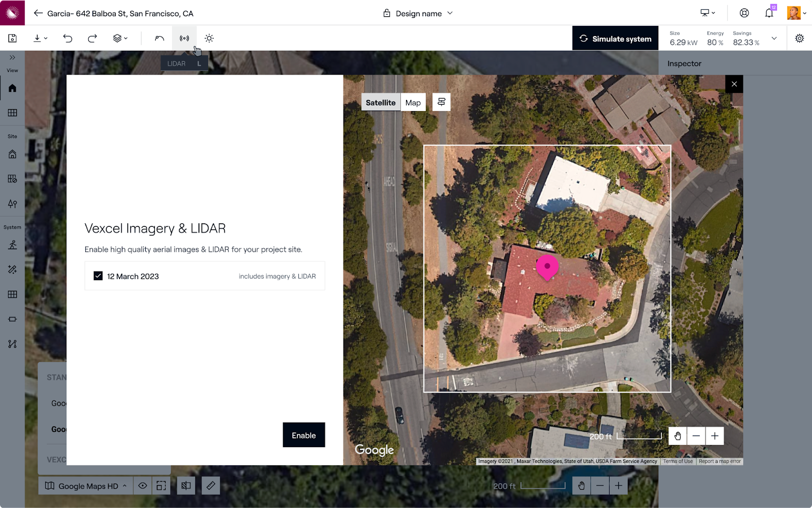
Task: Click Report a map error link
Action: [720, 461]
